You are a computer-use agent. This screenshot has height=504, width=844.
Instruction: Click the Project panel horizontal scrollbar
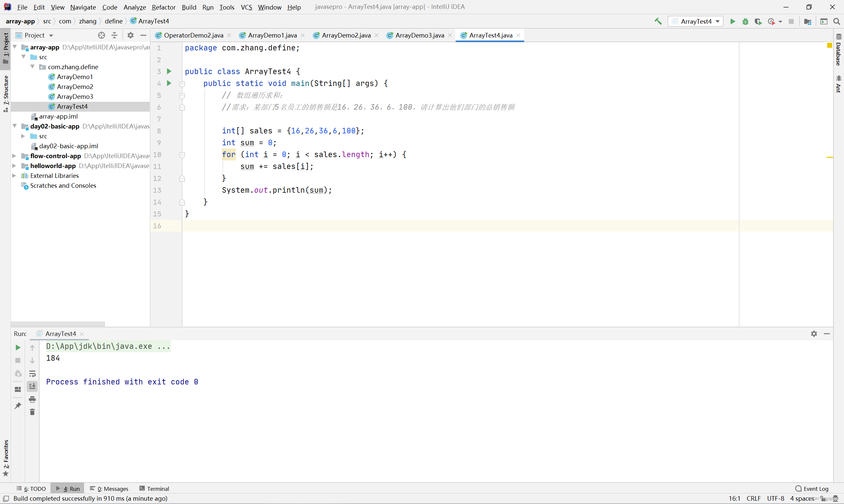[x=58, y=324]
